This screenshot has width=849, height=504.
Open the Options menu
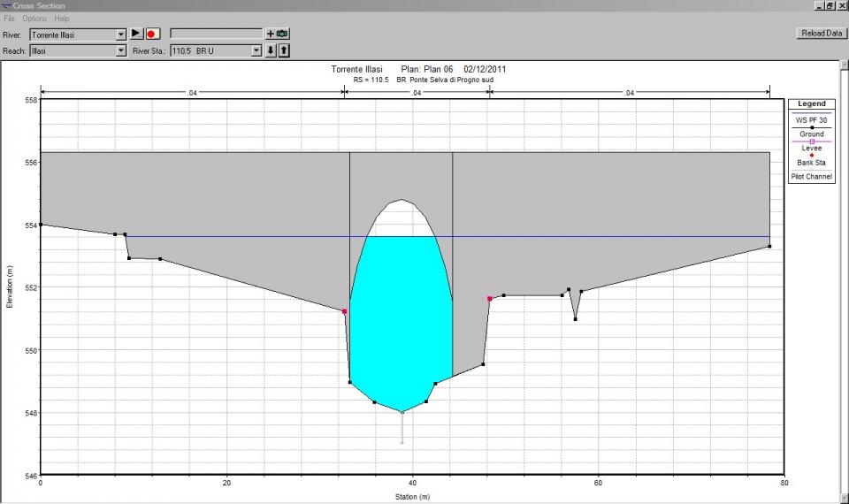34,19
